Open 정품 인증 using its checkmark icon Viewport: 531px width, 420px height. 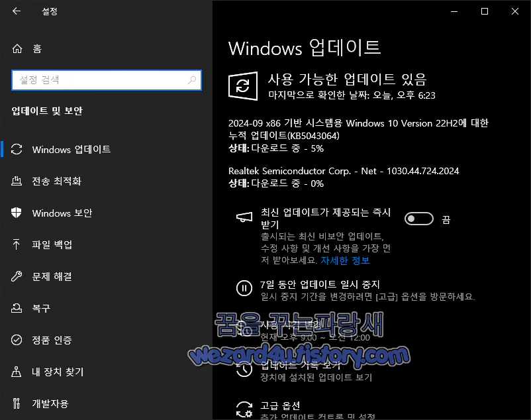(x=17, y=340)
